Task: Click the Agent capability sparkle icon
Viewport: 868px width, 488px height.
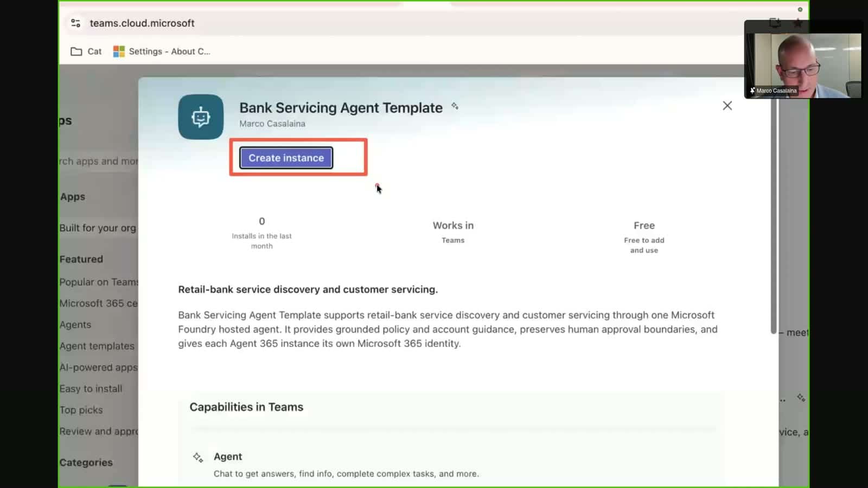Action: 198,457
